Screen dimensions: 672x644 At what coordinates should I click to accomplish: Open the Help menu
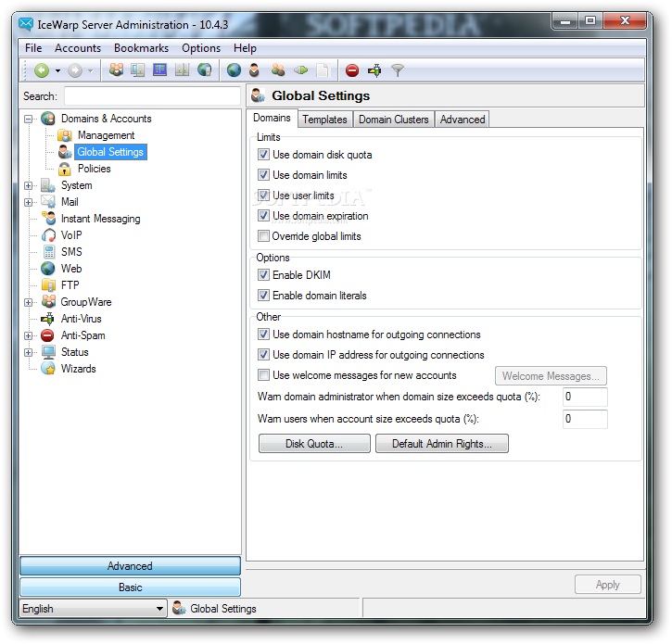(x=245, y=48)
